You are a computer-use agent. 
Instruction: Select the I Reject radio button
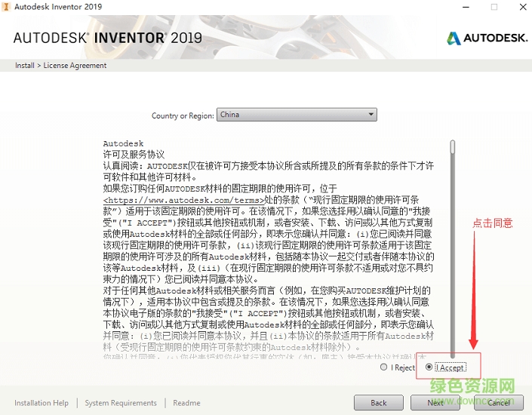pyautogui.click(x=384, y=367)
